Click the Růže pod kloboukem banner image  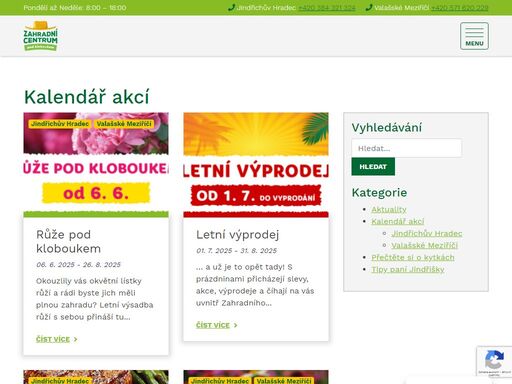click(x=96, y=165)
